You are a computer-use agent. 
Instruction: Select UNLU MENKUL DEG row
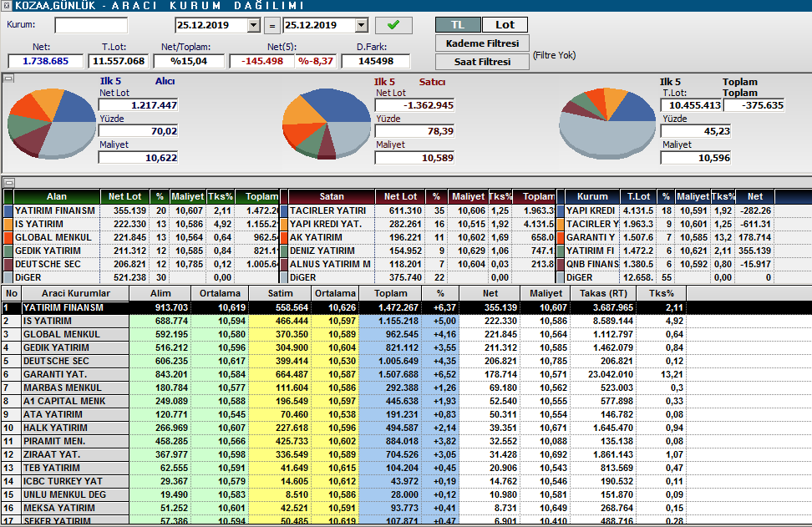click(406, 494)
